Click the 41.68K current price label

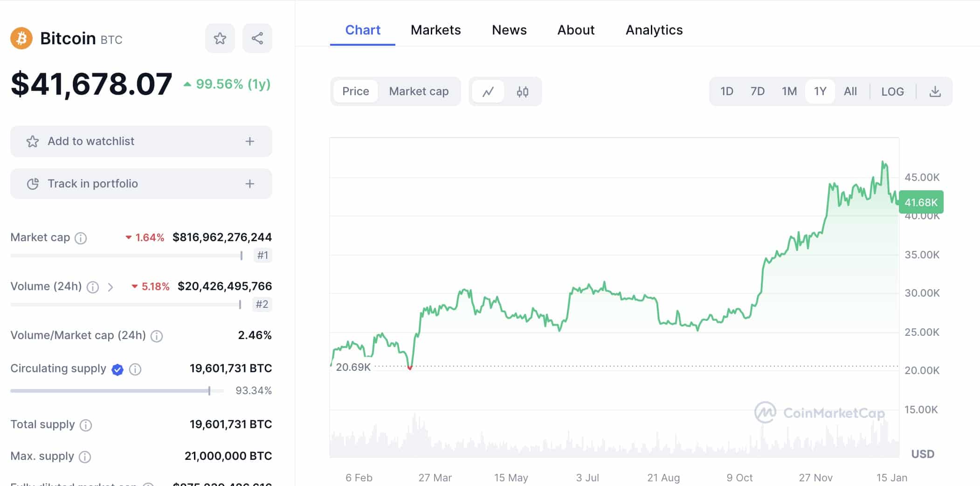pos(921,202)
